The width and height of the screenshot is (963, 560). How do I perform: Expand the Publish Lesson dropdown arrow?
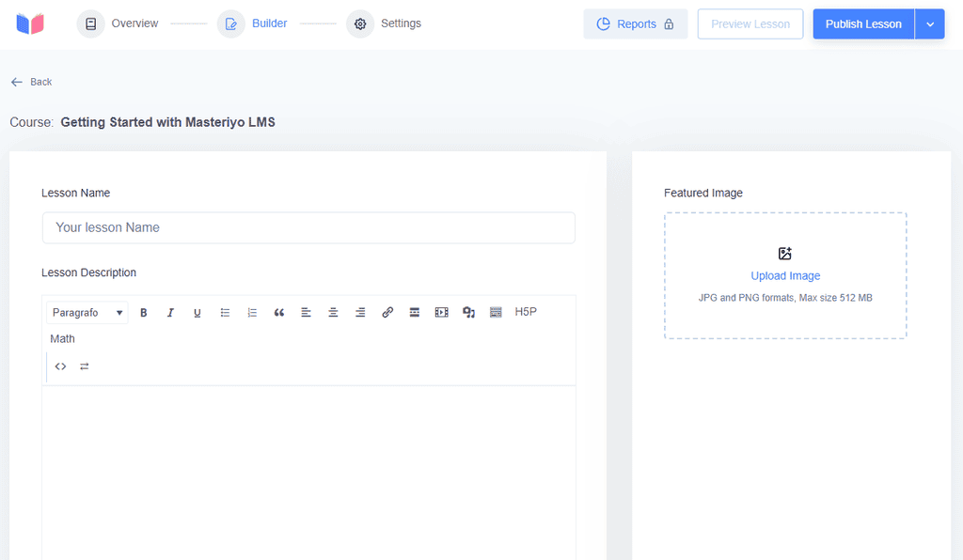[x=930, y=23]
